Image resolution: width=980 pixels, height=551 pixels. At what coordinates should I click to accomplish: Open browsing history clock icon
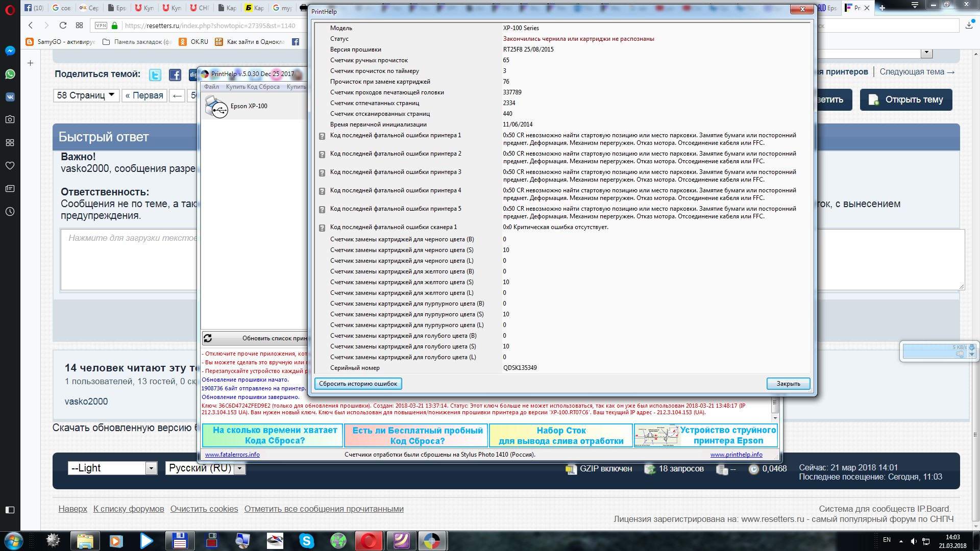coord(10,212)
